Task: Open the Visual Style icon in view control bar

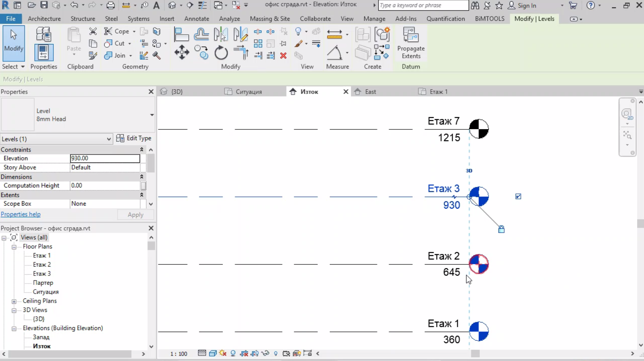Action: click(213, 353)
